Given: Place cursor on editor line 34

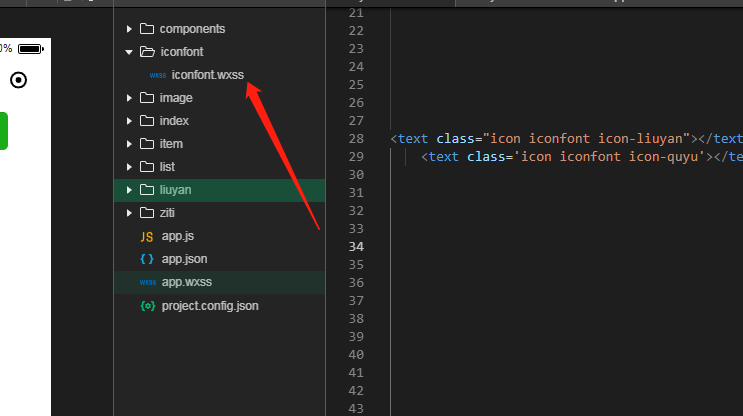Looking at the screenshot, I should (x=500, y=247).
